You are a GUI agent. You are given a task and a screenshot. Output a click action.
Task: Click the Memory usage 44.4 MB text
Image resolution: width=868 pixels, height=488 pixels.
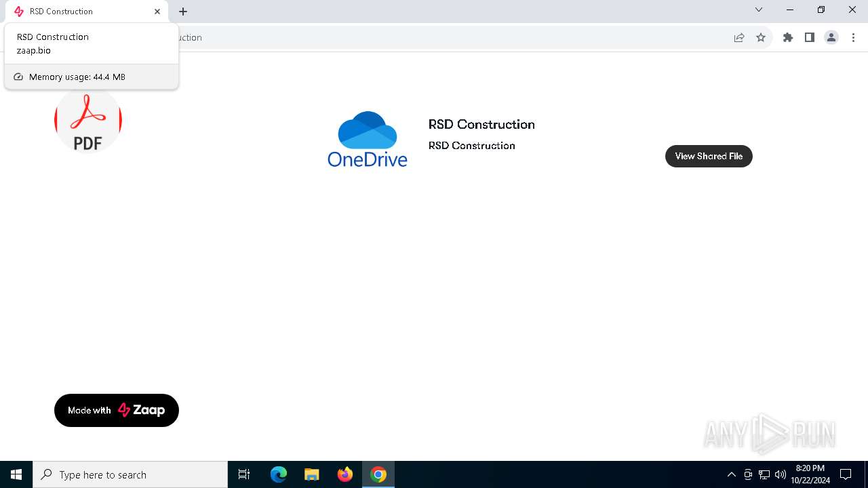[77, 77]
